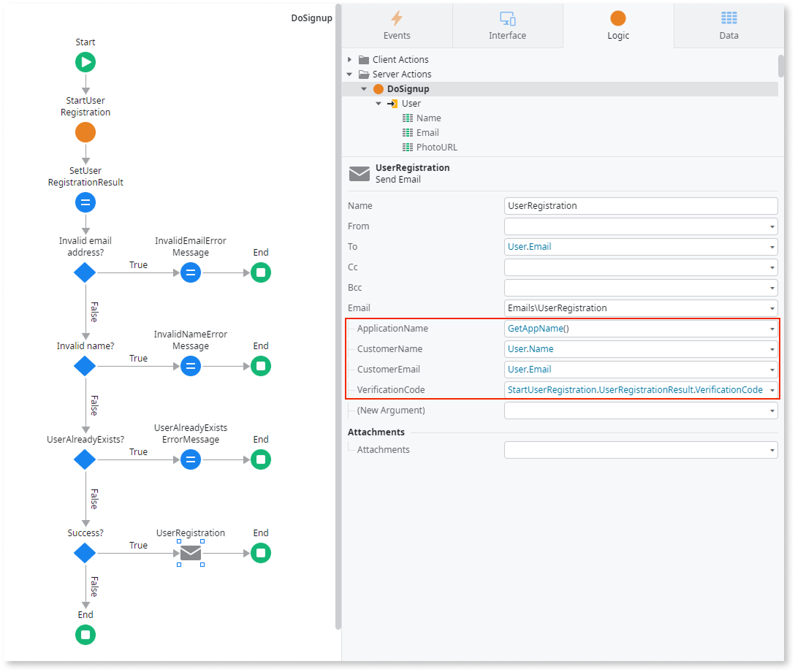The image size is (795, 672).
Task: Click the End node after UserRegistration email
Action: [261, 553]
